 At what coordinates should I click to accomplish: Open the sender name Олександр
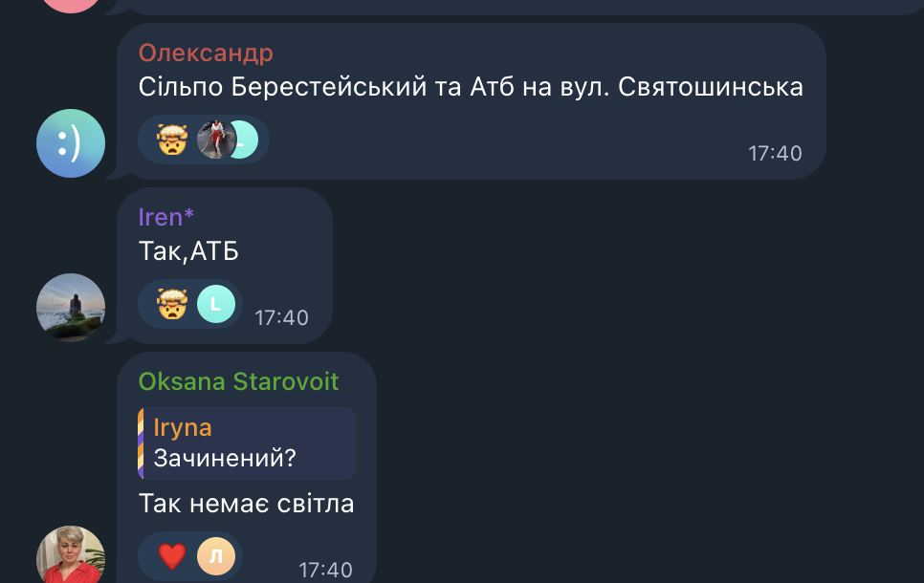coord(206,53)
